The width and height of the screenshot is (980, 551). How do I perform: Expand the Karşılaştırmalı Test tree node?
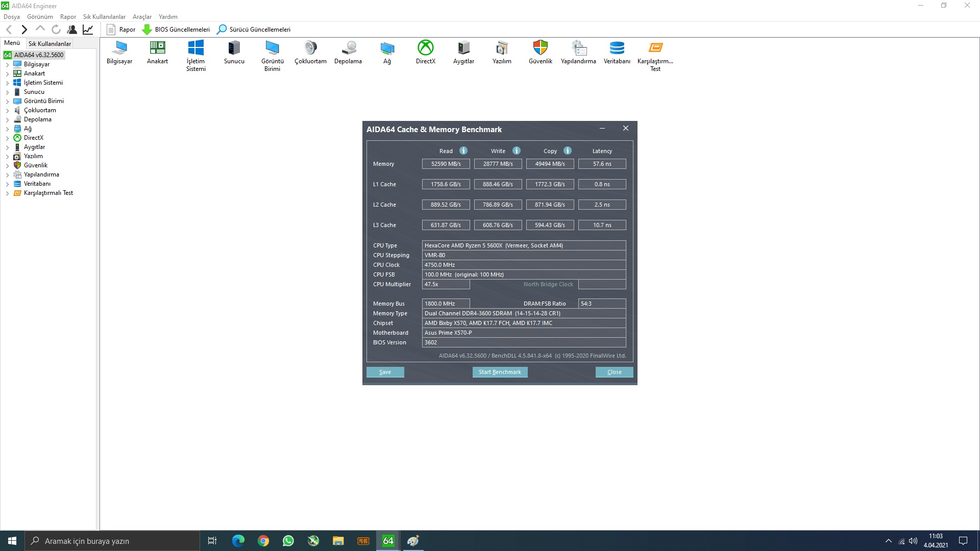[x=7, y=193]
